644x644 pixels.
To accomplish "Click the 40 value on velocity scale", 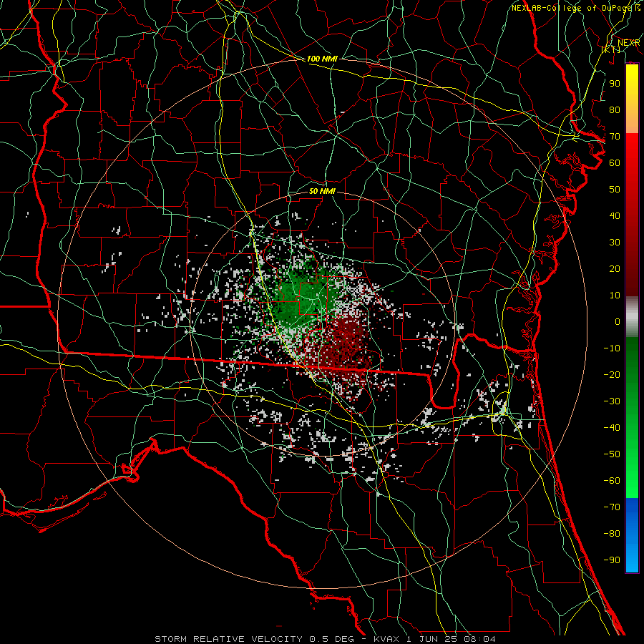I will [x=615, y=216].
